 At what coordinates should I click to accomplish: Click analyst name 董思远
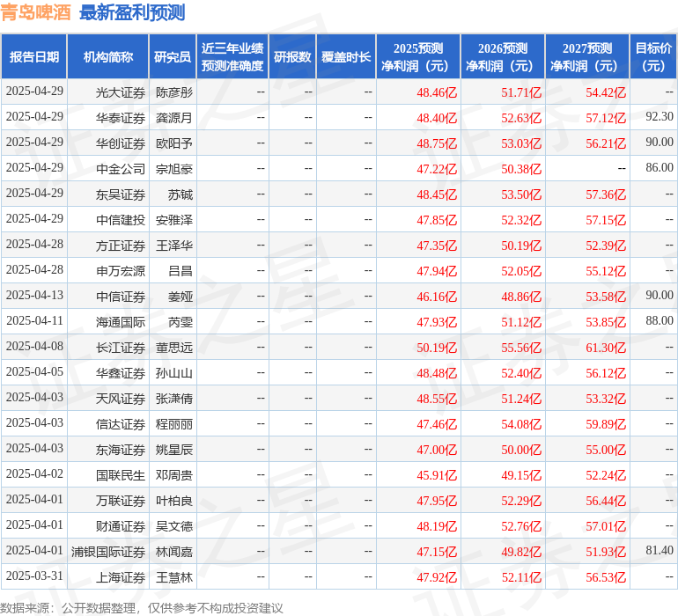(174, 348)
